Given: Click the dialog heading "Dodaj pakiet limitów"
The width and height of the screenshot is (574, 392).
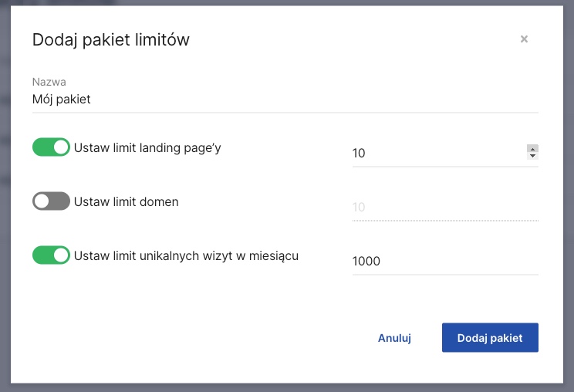Looking at the screenshot, I should coord(110,39).
